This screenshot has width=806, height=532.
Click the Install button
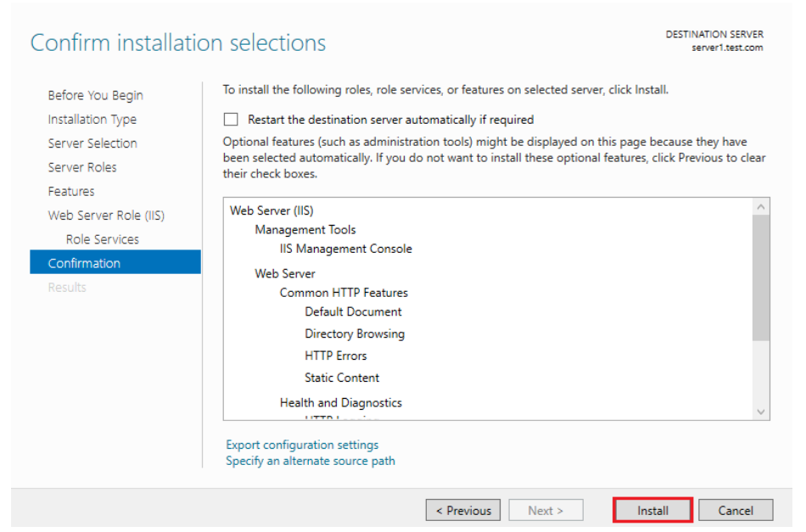click(652, 511)
